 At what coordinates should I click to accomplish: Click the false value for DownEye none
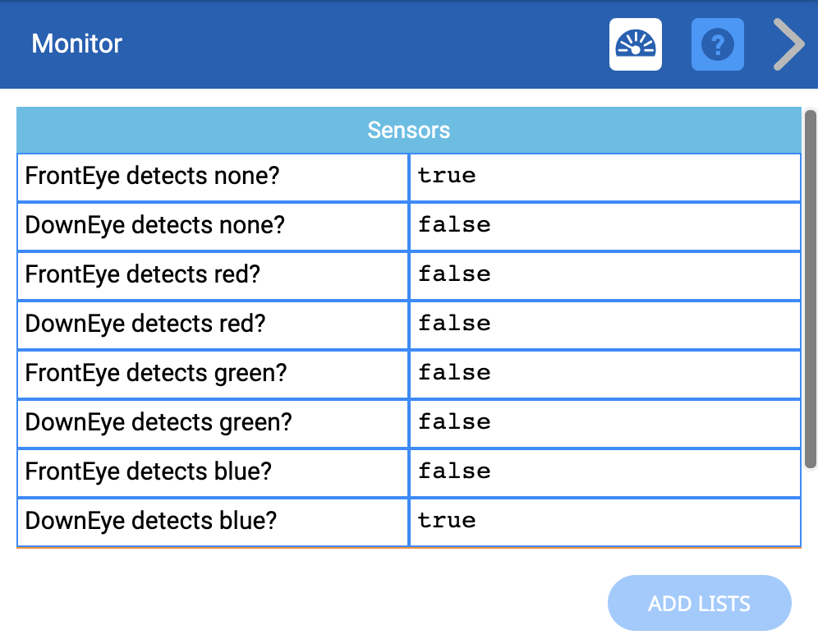[454, 225]
